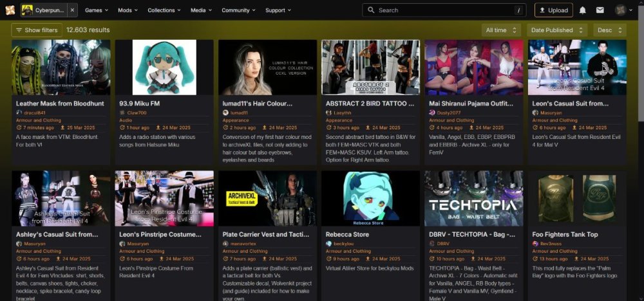Visit author Dusty2077 profile

tap(448, 113)
